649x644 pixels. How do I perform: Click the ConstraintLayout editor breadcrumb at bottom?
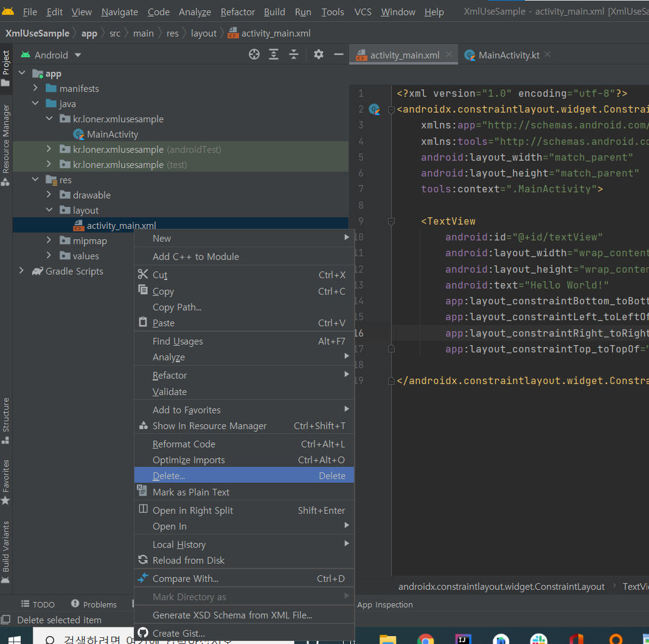point(501,586)
